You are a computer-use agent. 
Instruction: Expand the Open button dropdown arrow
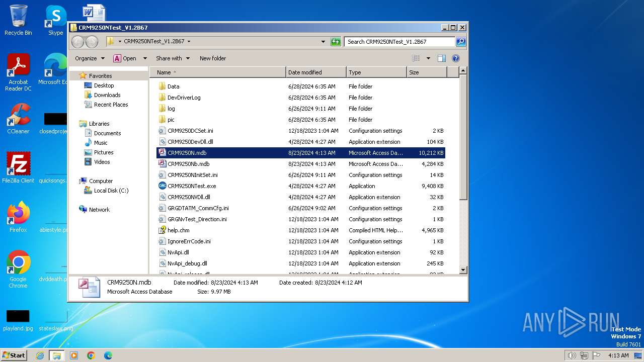[145, 58]
